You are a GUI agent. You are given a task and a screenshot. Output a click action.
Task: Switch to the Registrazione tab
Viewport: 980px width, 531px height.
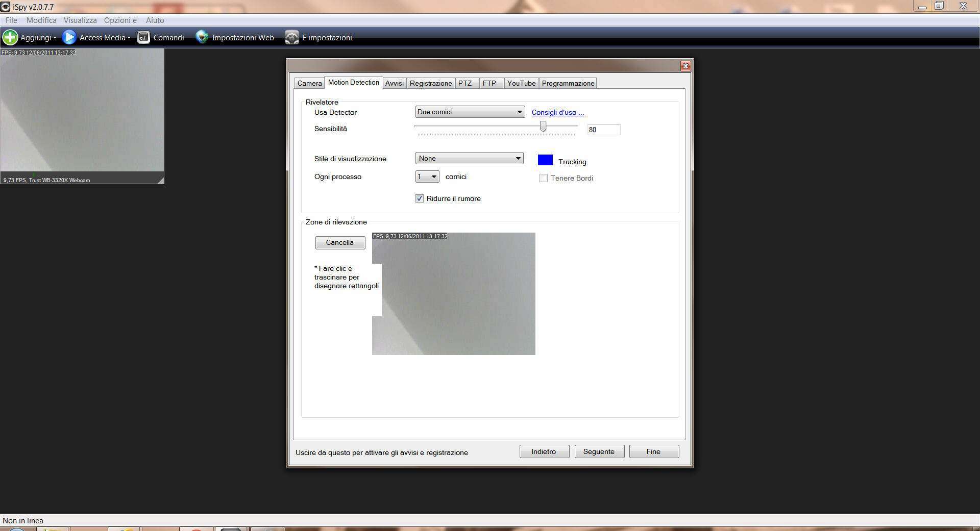pyautogui.click(x=430, y=83)
